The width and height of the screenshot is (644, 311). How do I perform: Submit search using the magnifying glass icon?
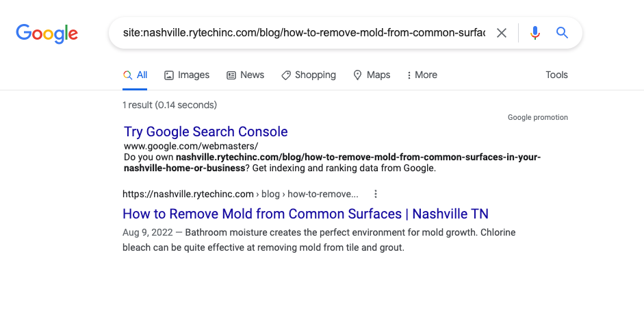[x=562, y=33]
